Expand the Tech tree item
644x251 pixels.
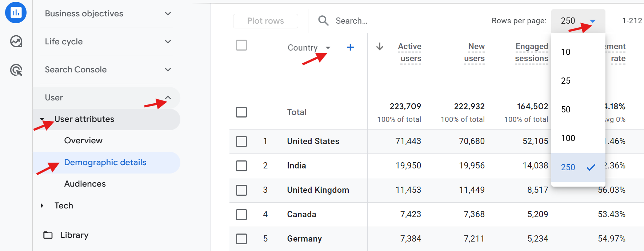click(x=42, y=206)
